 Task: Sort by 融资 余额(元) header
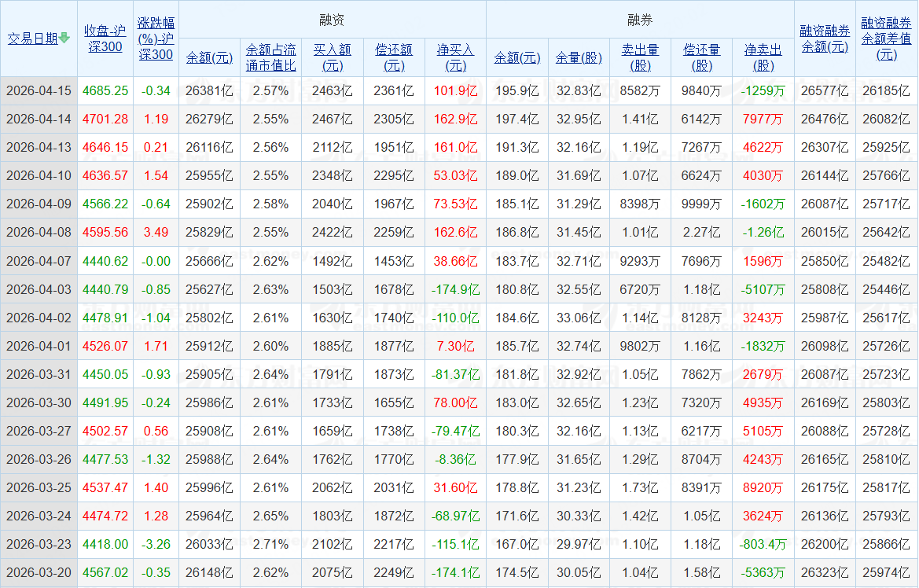(209, 57)
